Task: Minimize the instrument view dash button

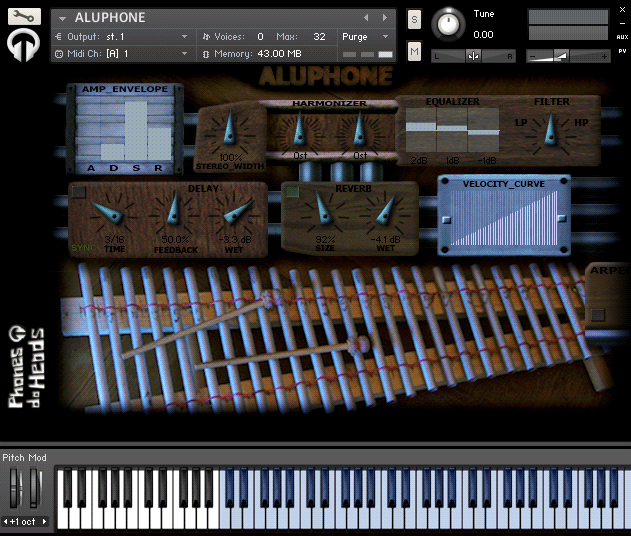Action: (622, 24)
